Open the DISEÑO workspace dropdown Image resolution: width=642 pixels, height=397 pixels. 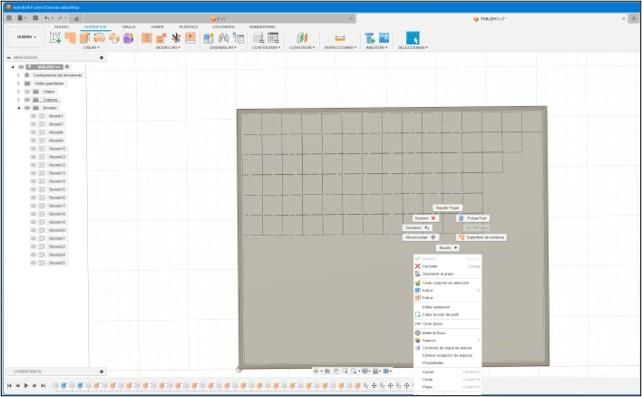point(26,37)
